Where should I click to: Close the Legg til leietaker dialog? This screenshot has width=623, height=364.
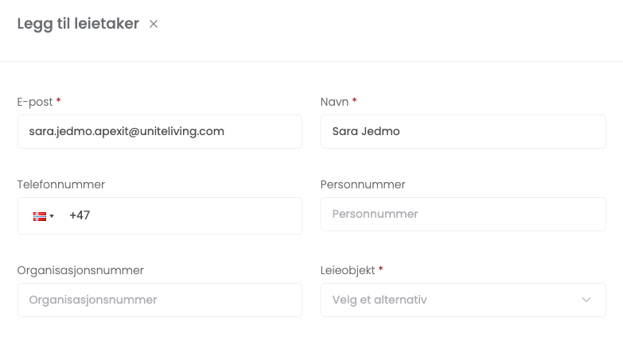pos(154,24)
